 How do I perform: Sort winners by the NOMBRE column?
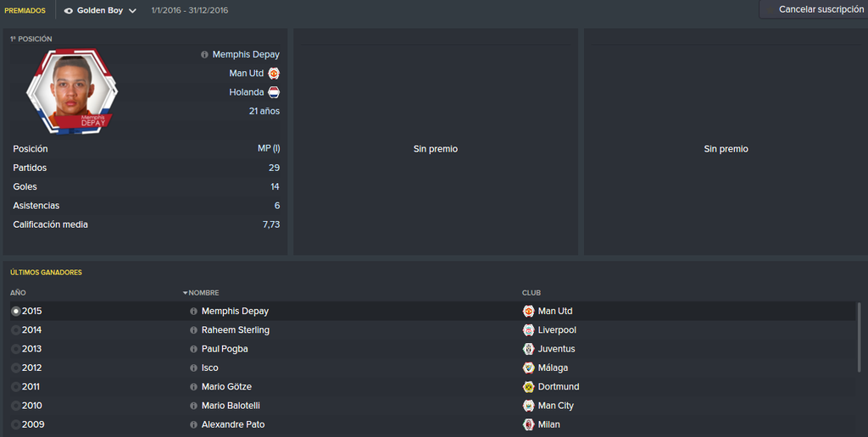203,293
